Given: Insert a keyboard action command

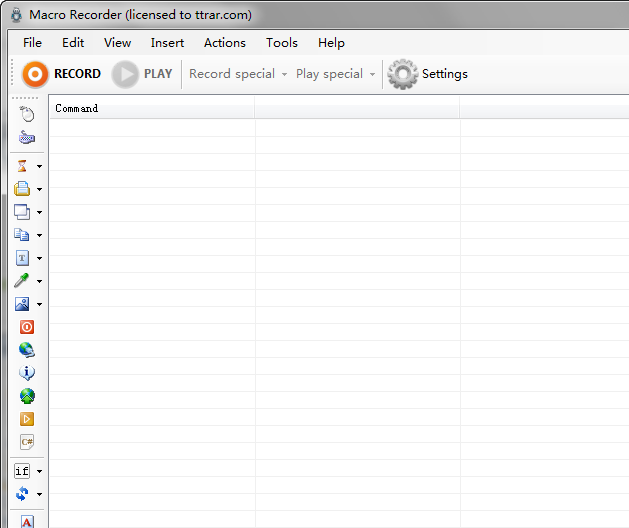Looking at the screenshot, I should (x=27, y=138).
